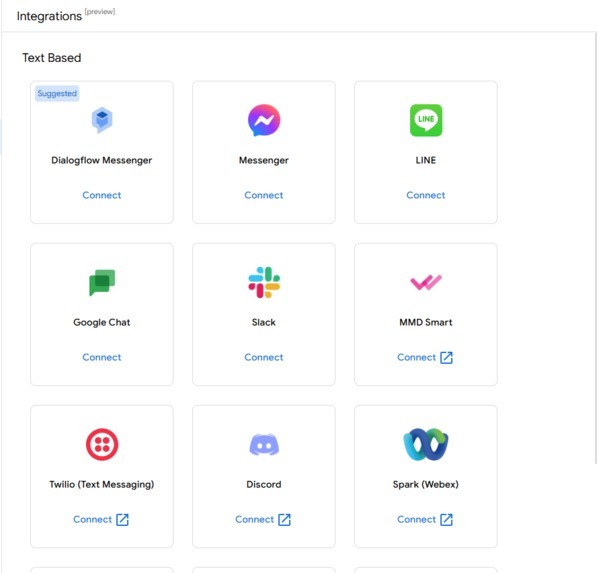
Task: Click external link icon beside Twilio Connect
Action: coord(122,520)
